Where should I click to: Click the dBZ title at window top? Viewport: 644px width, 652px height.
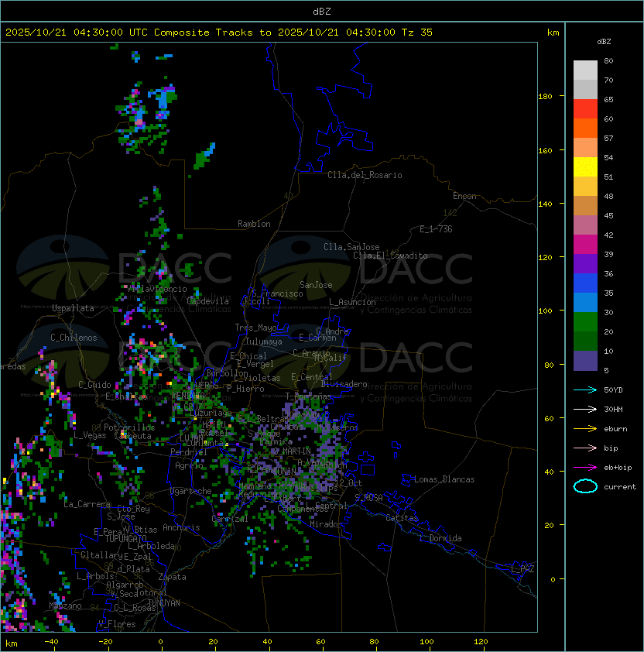point(322,12)
